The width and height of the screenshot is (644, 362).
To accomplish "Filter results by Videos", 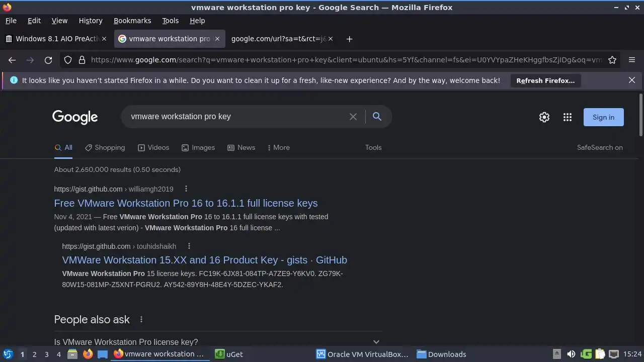I will (x=153, y=147).
